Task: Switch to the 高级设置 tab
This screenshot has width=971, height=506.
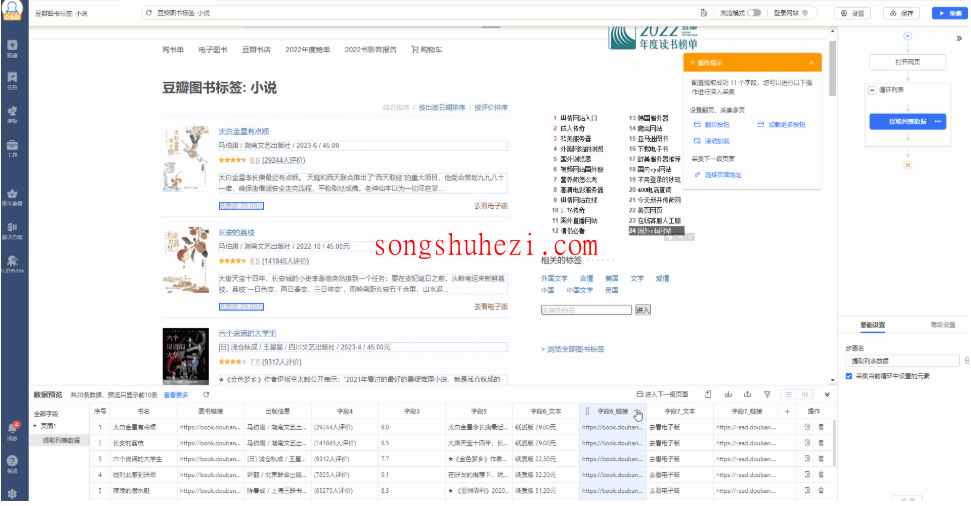Action: tap(943, 325)
